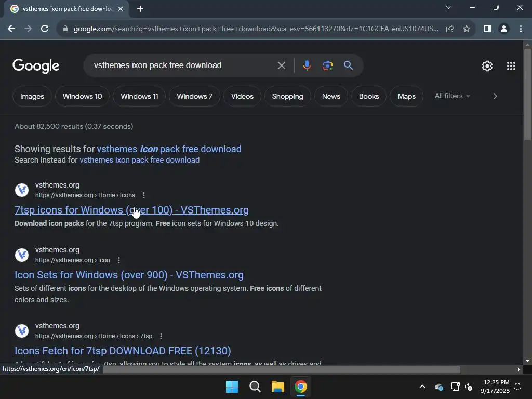Submit search with magnifier icon

[349, 65]
